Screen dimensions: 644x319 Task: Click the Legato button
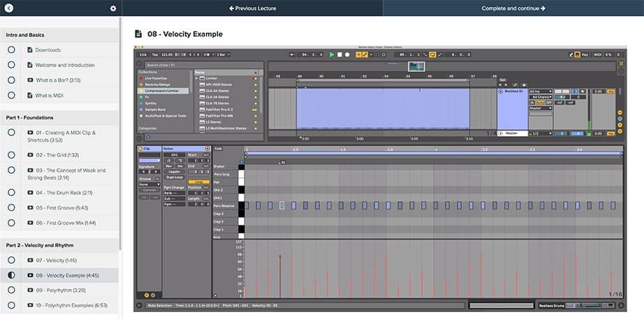coord(174,172)
